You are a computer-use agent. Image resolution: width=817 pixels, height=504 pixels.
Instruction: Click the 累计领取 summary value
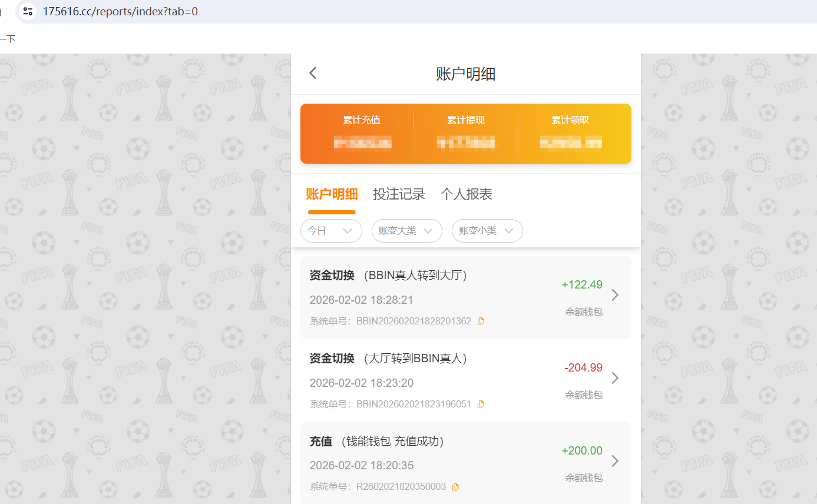[x=570, y=120]
